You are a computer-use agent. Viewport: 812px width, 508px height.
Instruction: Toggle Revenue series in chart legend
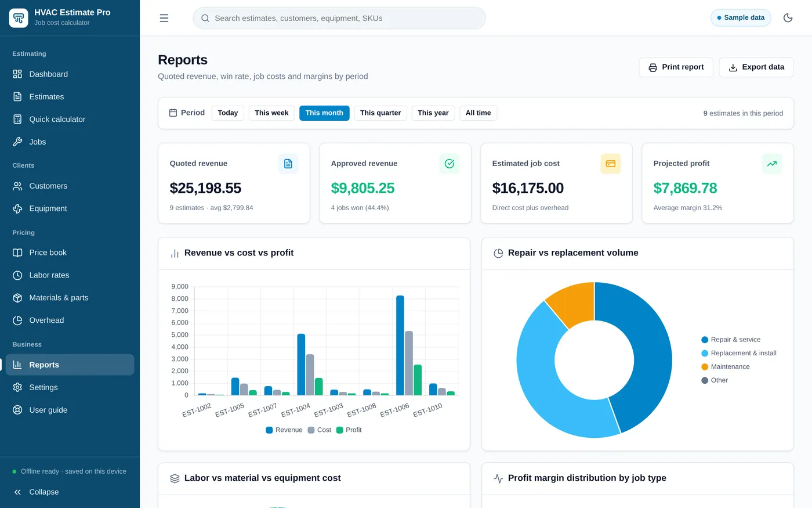point(284,430)
